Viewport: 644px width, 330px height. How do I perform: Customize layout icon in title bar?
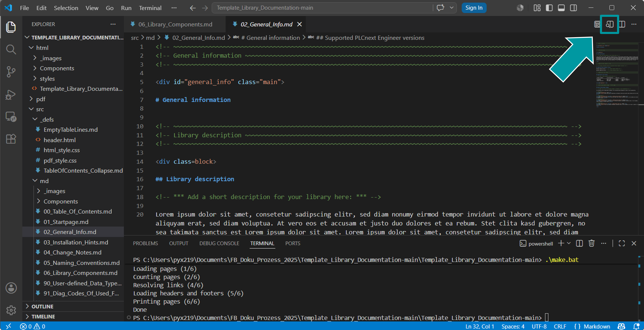(x=537, y=8)
